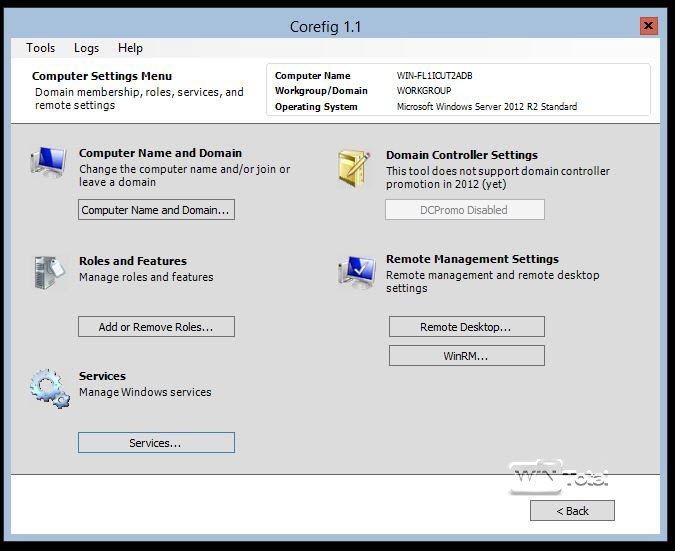Click the Services gears icon
The height and width of the screenshot is (551, 675).
coord(50,388)
